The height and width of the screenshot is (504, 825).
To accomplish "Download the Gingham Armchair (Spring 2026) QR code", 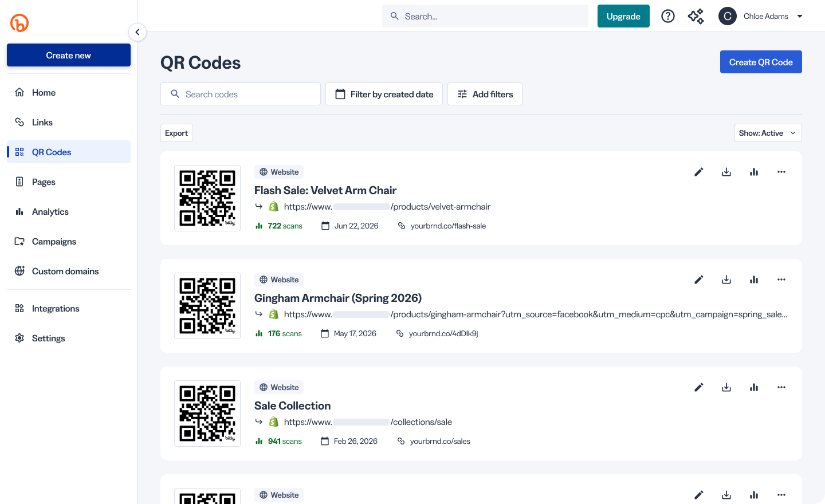I will (x=726, y=279).
